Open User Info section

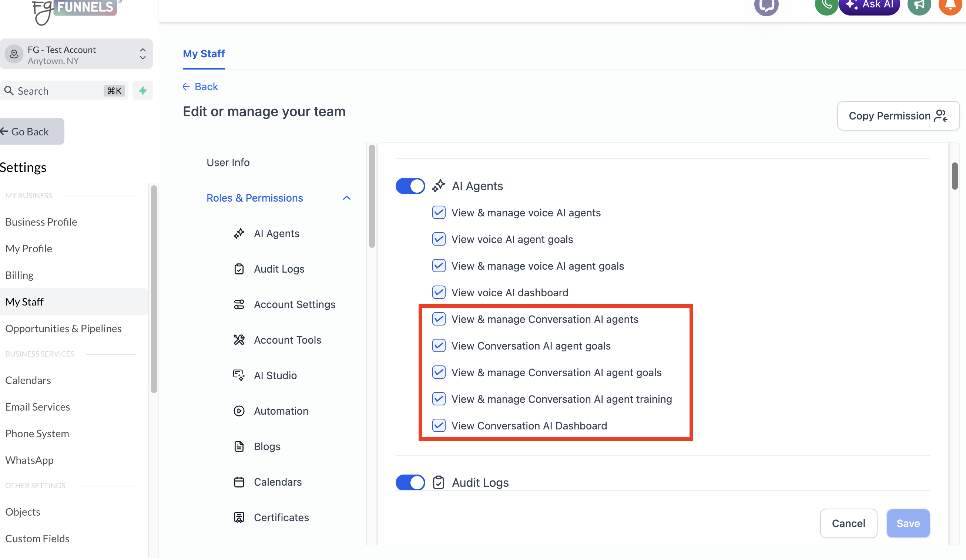[x=228, y=163]
